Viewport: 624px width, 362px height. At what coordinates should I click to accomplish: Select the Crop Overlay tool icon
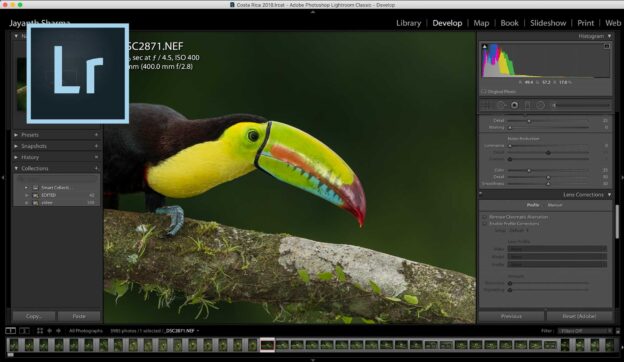(x=485, y=105)
